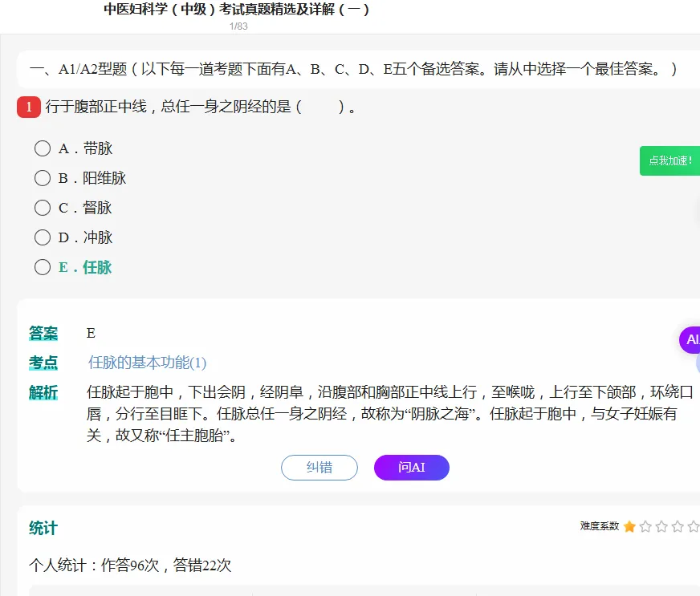
Task: Select option B 阳维脉 radio button
Action: coord(43,178)
